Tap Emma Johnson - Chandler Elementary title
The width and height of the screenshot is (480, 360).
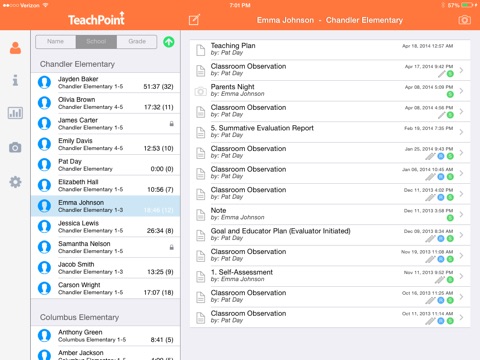pos(330,20)
